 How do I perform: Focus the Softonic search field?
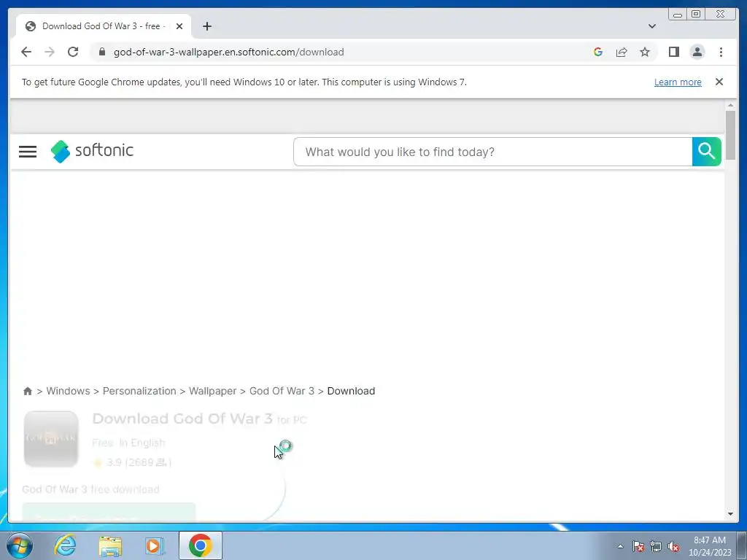492,152
